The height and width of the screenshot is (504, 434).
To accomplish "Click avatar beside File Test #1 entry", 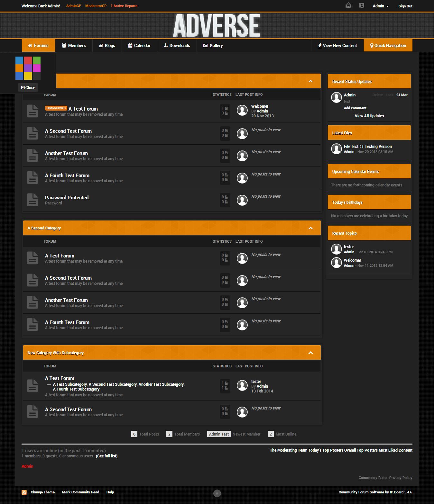I will pyautogui.click(x=336, y=148).
